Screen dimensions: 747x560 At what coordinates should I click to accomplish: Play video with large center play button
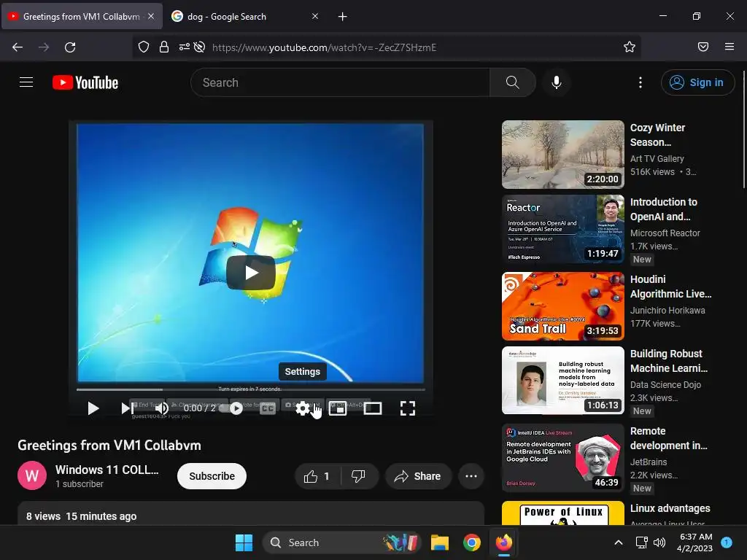pos(251,273)
